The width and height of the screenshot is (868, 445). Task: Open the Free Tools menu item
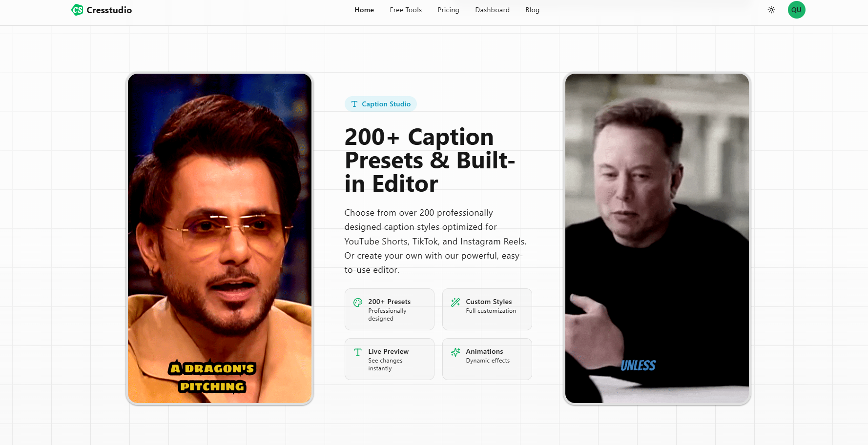(406, 10)
